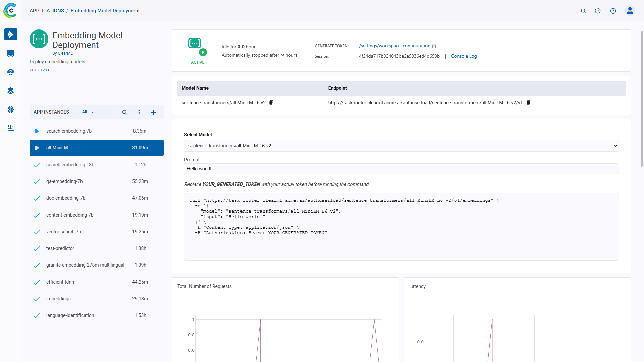
Task: Start the search-embedding-7b instance playback control
Action: coord(37,131)
